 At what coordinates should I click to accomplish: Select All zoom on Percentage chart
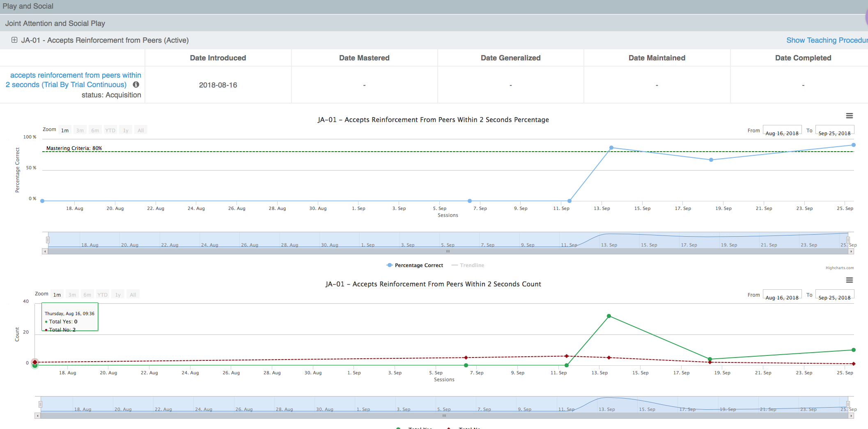(x=141, y=130)
